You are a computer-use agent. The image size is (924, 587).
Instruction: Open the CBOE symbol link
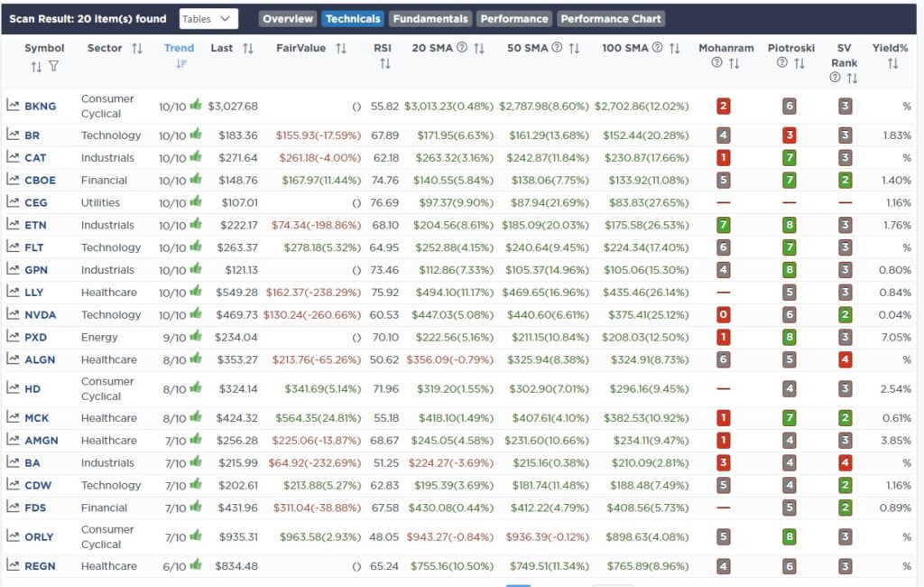(40, 181)
